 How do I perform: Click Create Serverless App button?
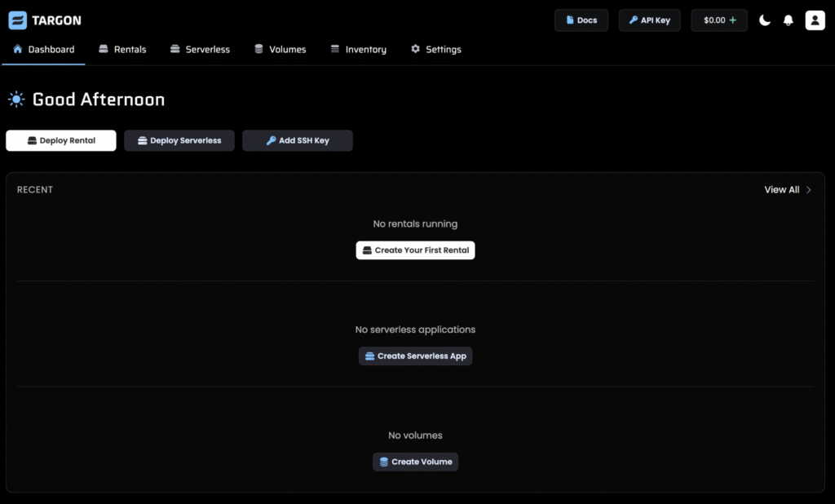(415, 356)
